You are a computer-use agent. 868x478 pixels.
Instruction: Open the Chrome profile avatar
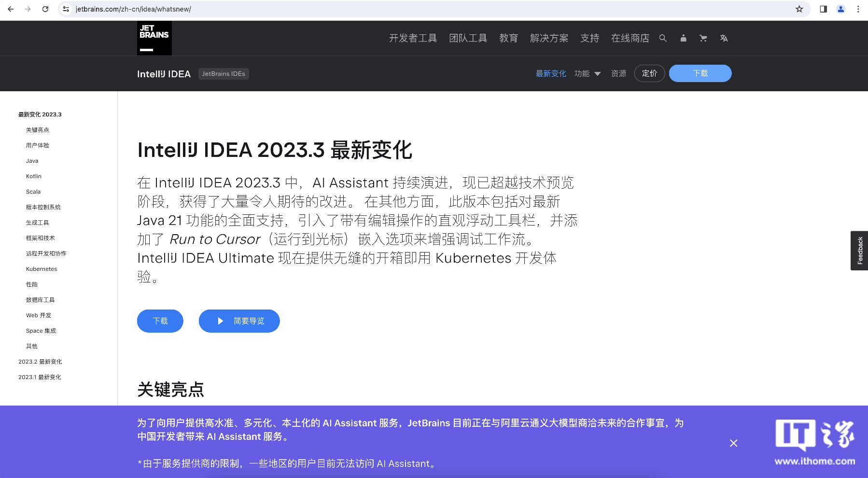coord(841,9)
